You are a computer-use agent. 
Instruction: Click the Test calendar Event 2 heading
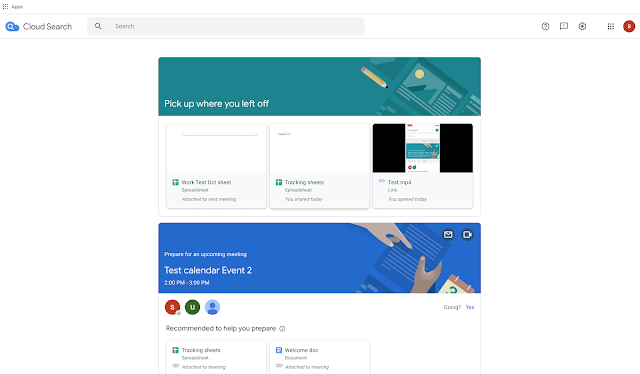(x=208, y=270)
